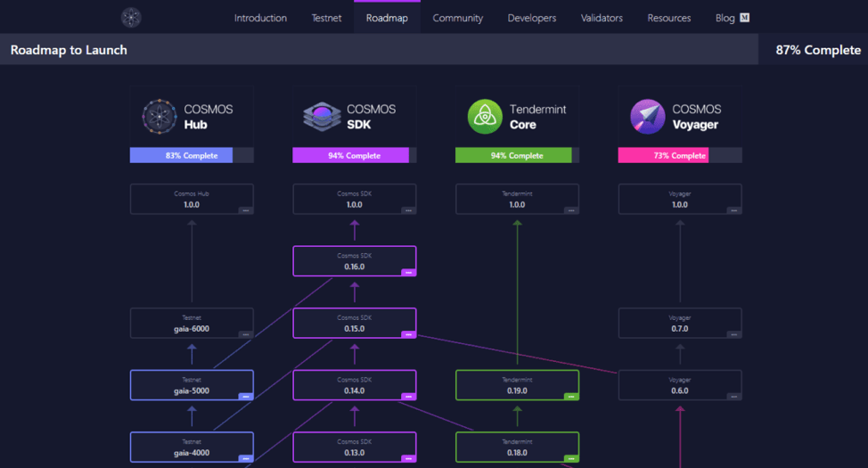Click the Tendermint 0.18.0 version text
Screen dimensions: 868x468
517,453
